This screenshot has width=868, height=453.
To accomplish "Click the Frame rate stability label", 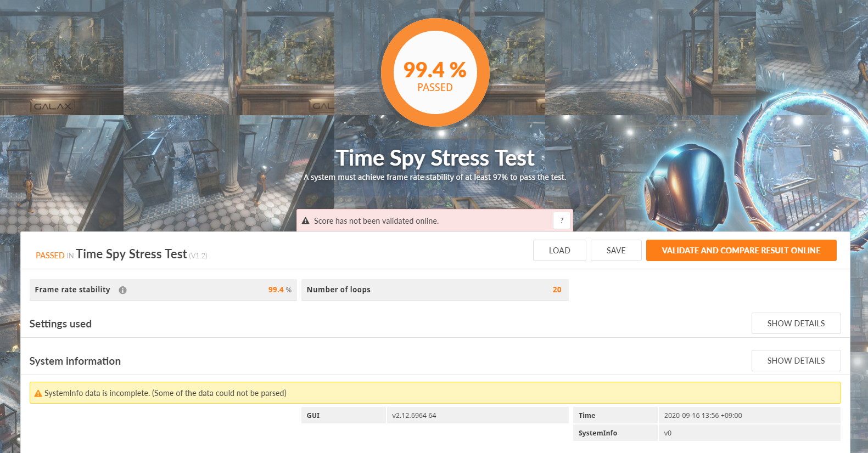I will coord(72,290).
